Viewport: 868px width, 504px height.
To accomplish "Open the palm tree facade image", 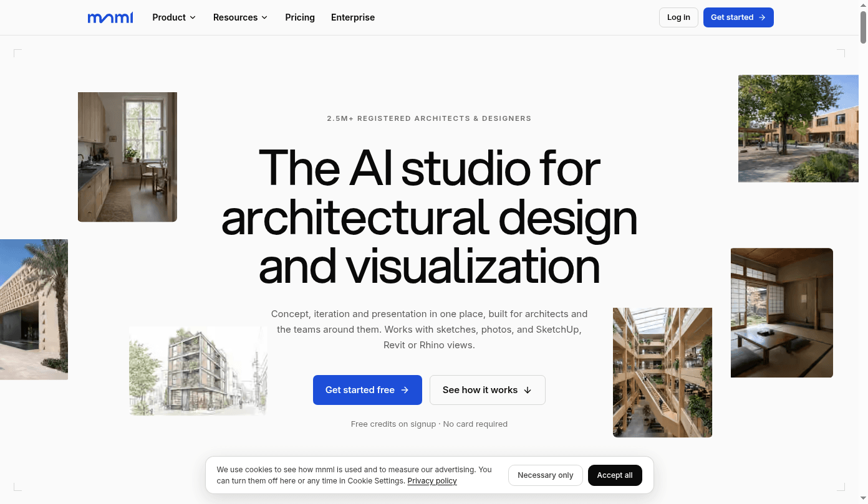I will click(x=34, y=310).
